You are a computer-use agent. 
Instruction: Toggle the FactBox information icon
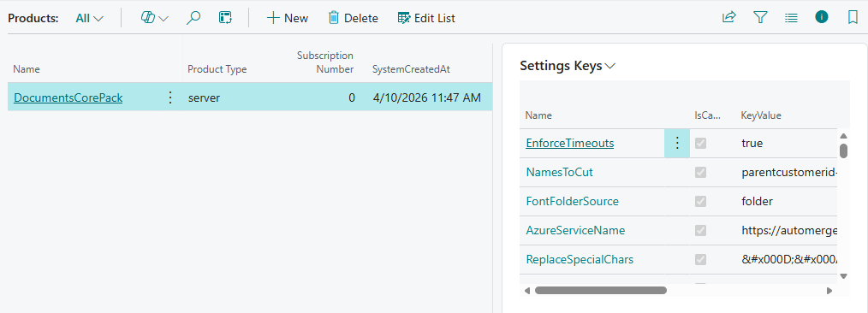(822, 17)
